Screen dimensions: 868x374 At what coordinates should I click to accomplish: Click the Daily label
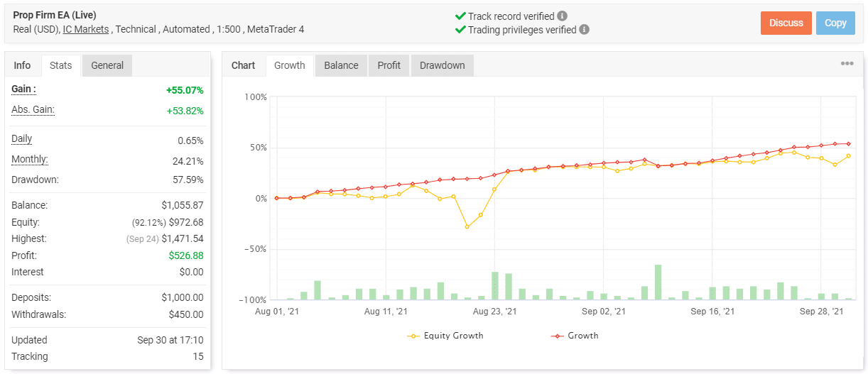22,139
